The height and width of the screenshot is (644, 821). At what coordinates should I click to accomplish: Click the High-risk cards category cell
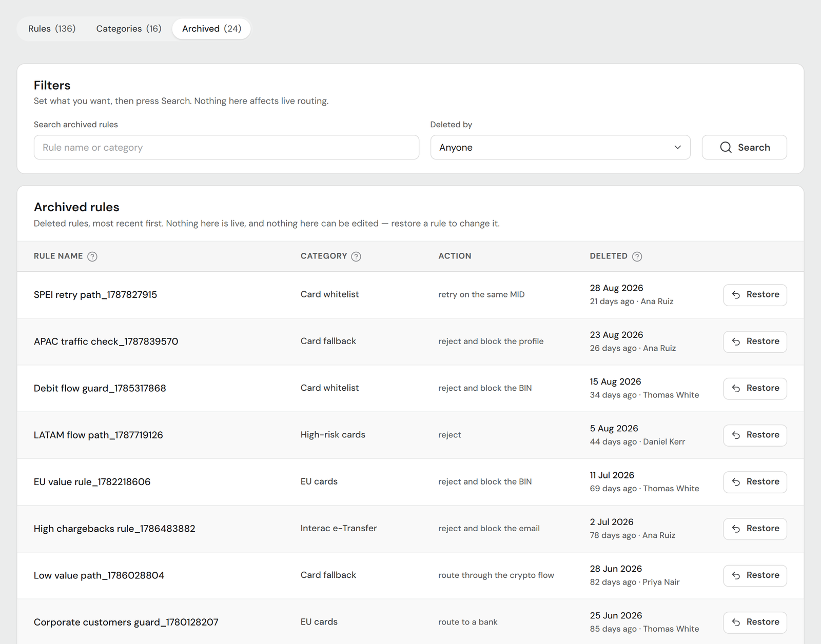[x=333, y=435]
